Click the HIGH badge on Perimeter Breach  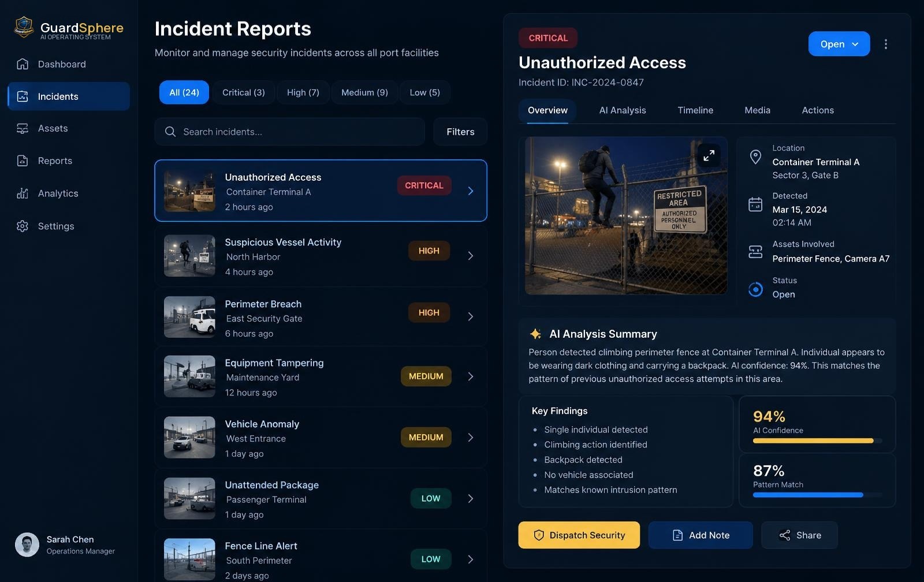pos(429,312)
